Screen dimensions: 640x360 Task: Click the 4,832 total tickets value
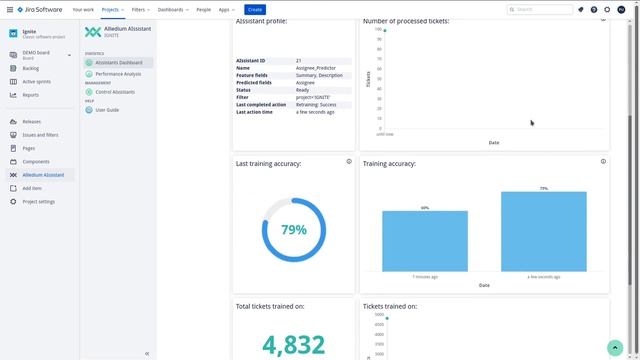[x=294, y=345]
